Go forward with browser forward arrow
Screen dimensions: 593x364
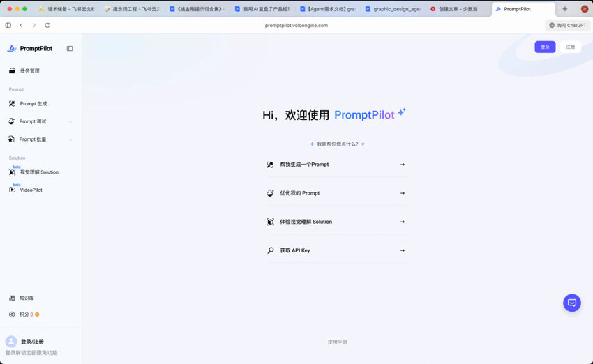[34, 25]
